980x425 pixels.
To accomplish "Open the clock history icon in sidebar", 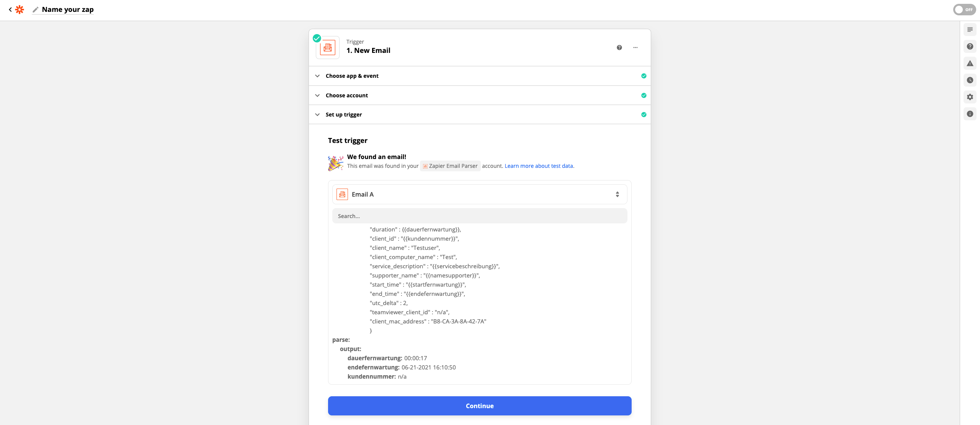I will pyautogui.click(x=970, y=80).
